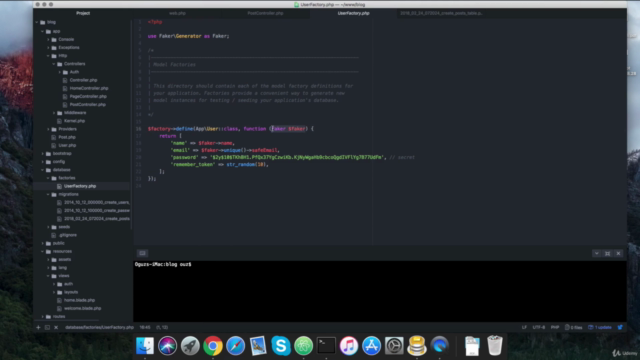Close the terminal panel with X icon
Viewport: 640px width, 360px height.
[x=618, y=253]
